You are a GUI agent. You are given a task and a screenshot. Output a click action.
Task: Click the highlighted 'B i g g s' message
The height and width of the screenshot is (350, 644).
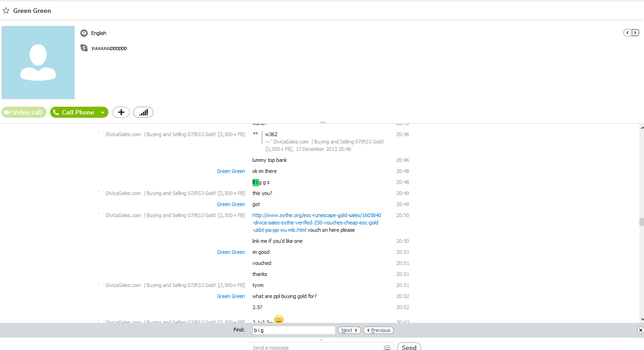pyautogui.click(x=261, y=182)
